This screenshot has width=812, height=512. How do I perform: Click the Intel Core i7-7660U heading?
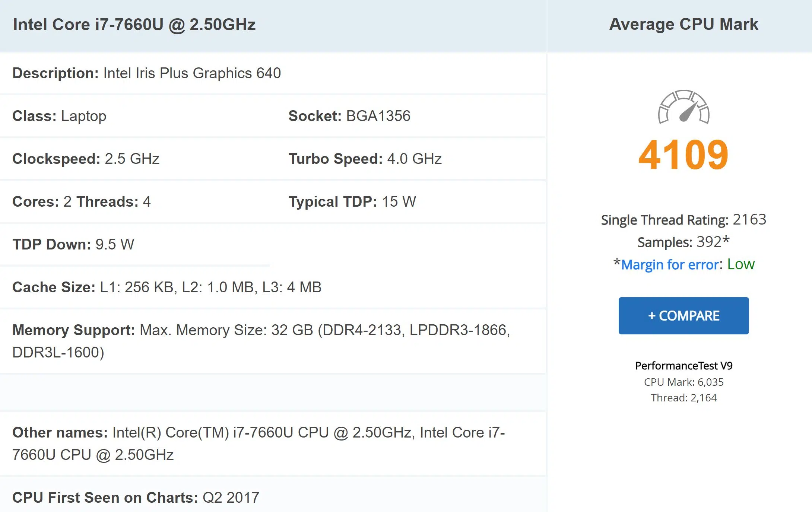(134, 25)
